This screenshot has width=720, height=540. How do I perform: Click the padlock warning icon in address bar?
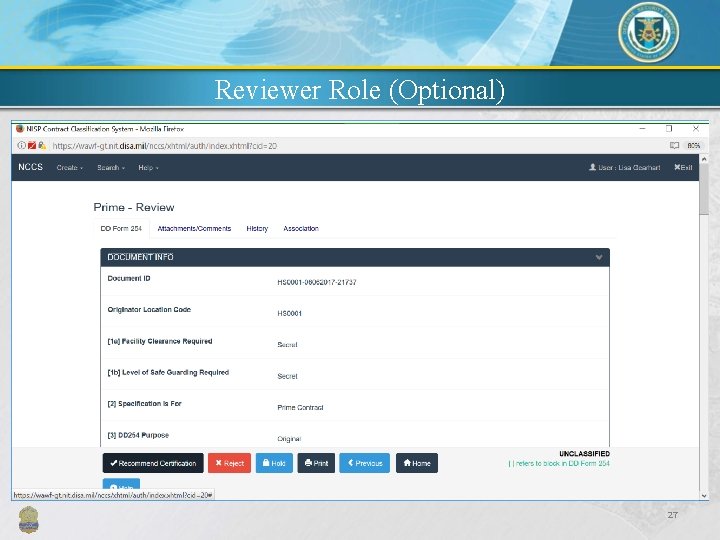pos(42,146)
